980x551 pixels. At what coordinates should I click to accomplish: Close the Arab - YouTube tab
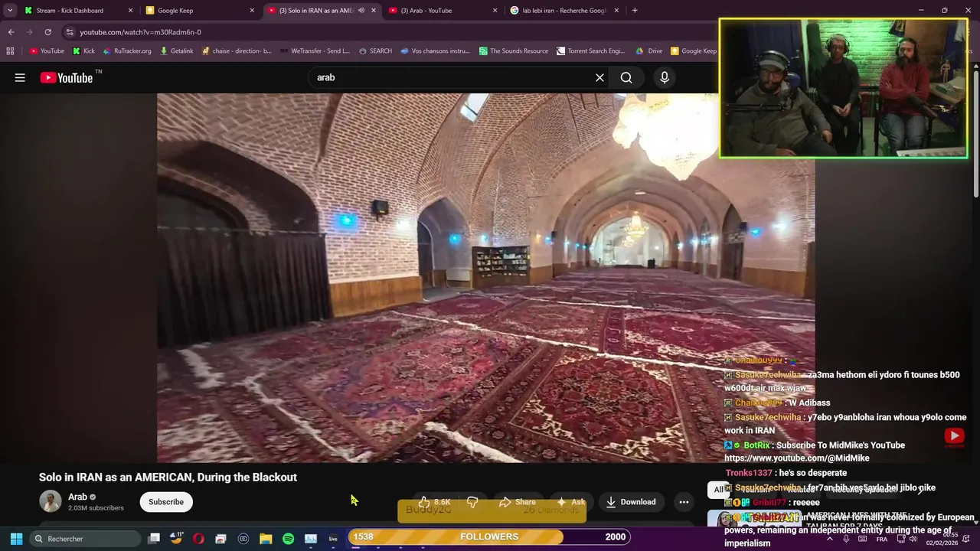pyautogui.click(x=495, y=11)
